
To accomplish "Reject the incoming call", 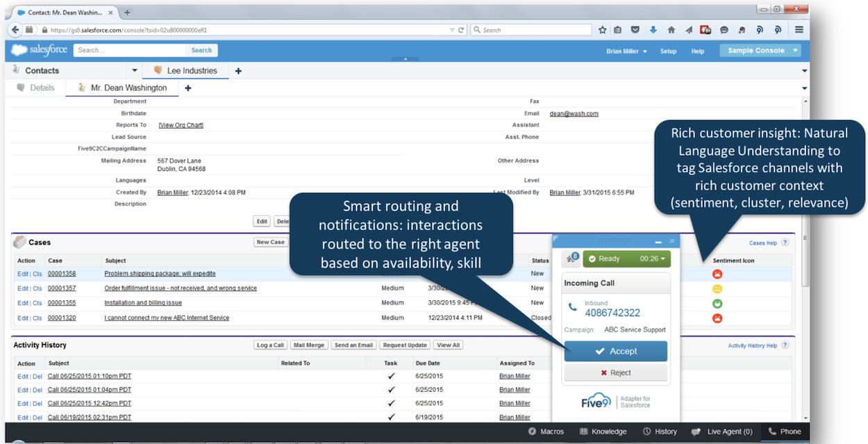I will tap(615, 372).
